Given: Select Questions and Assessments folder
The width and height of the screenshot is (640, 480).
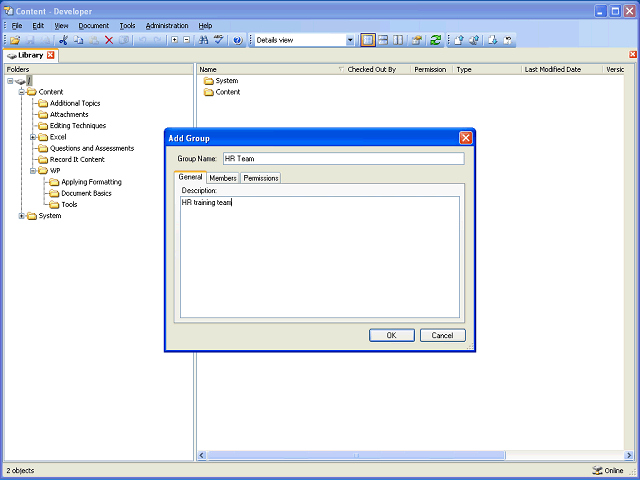Looking at the screenshot, I should 92,148.
